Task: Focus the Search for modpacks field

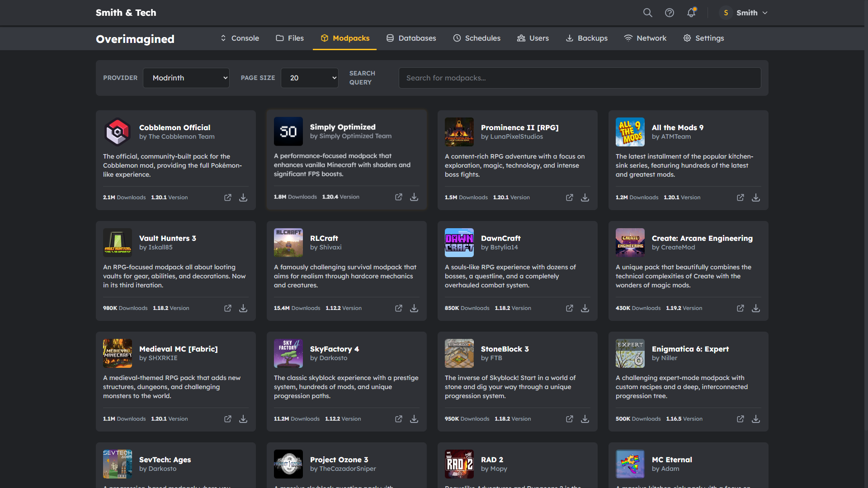Action: (580, 78)
